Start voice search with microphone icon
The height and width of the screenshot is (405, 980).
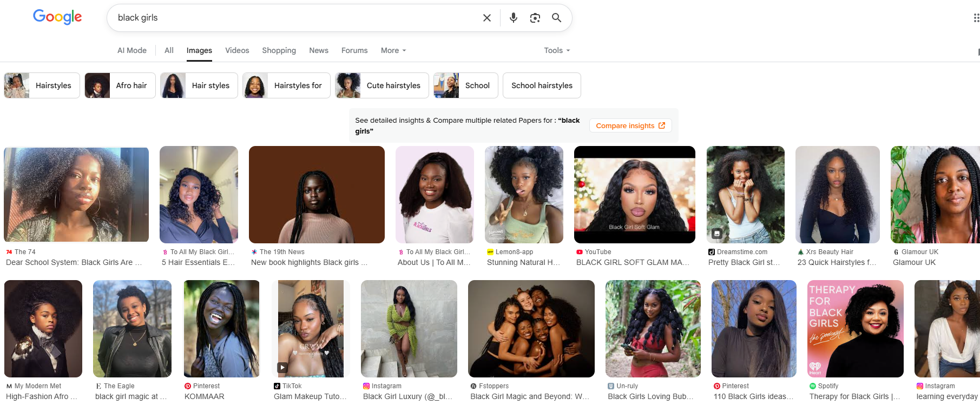(x=514, y=18)
